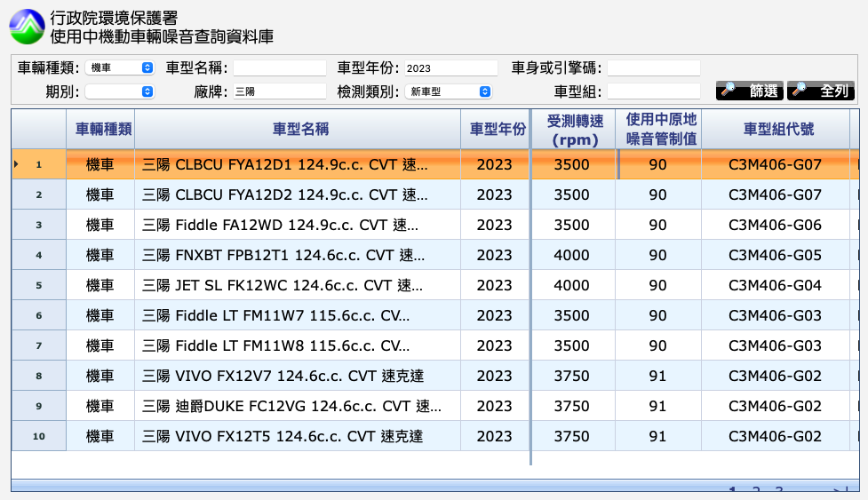Select row 1 number cell
The image size is (868, 500).
[39, 164]
